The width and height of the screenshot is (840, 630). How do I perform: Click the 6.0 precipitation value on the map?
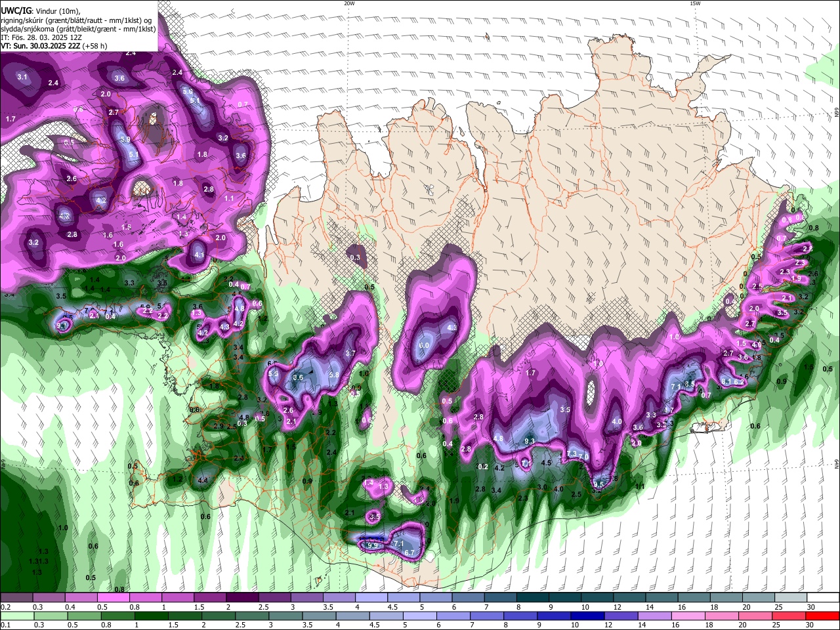(424, 345)
